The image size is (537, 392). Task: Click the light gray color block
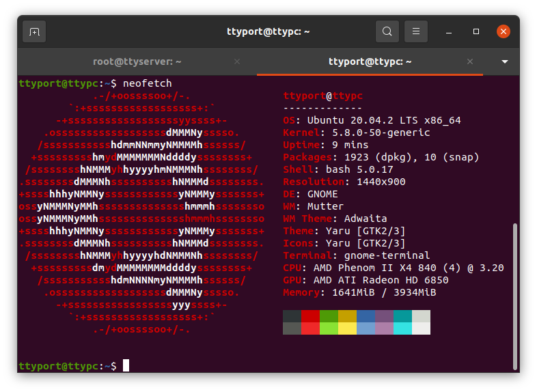tap(422, 316)
